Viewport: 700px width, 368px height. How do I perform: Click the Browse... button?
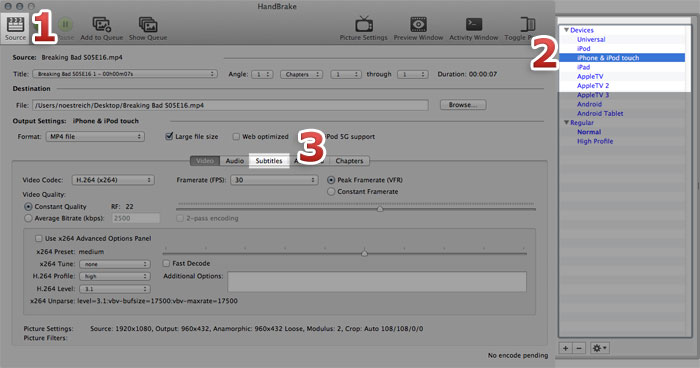click(x=463, y=105)
